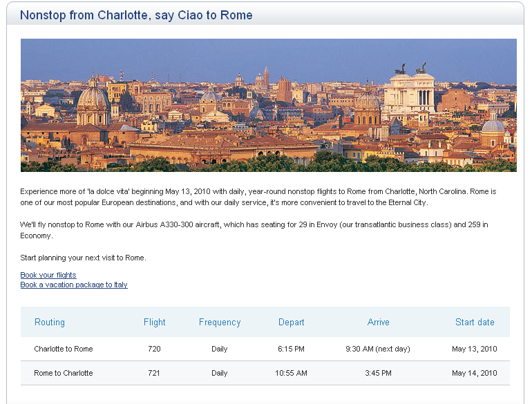Viewport: 532px width, 404px height.
Task: Click the 'Flight' column header
Action: [x=155, y=322]
